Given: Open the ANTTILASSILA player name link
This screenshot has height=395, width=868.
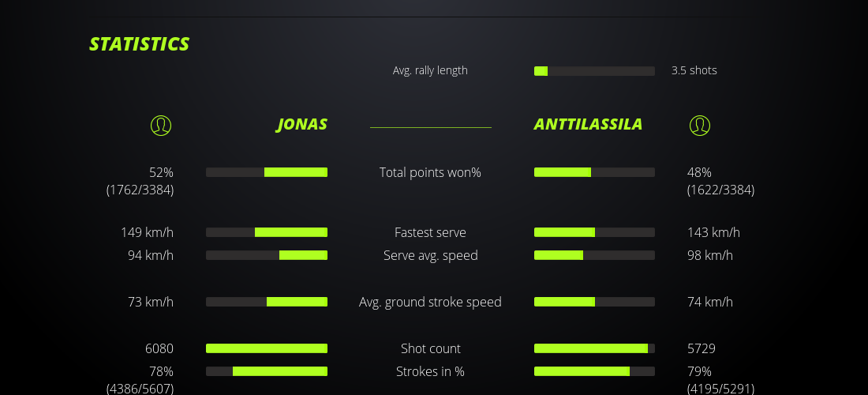Looking at the screenshot, I should point(588,124).
